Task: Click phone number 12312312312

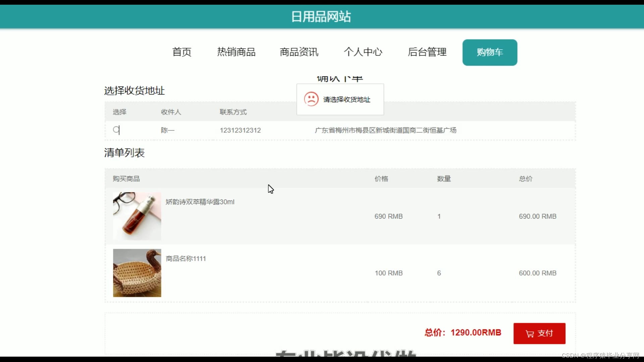Action: tap(240, 130)
